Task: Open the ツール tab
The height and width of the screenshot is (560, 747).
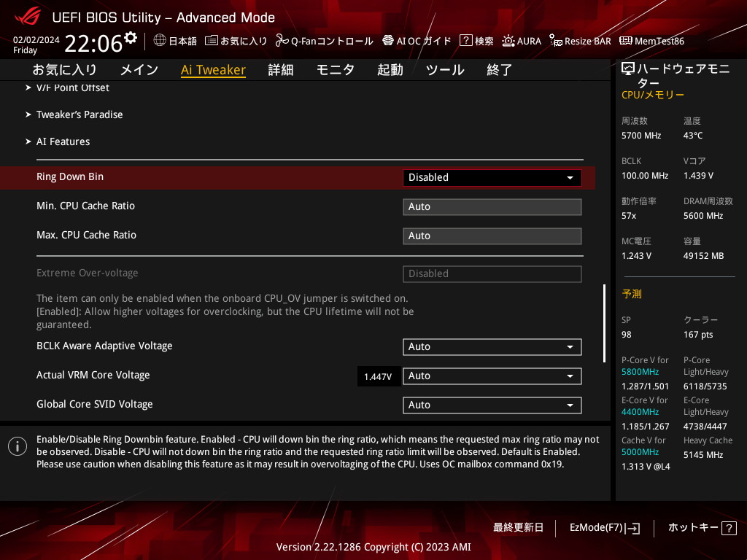Action: [x=445, y=69]
